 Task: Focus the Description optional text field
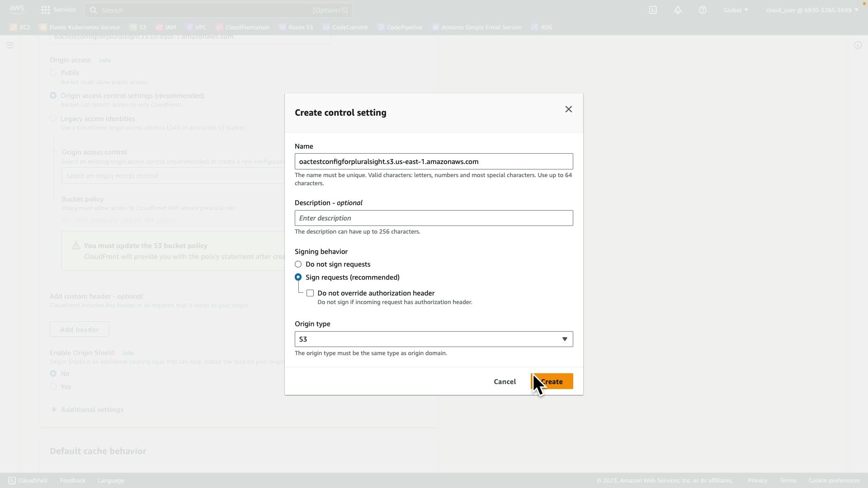(x=434, y=218)
